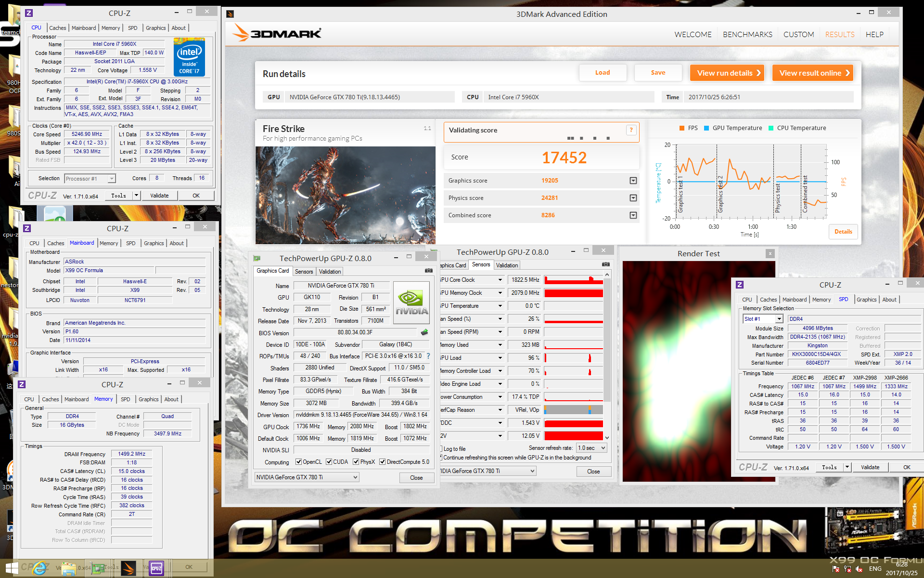Switch to Graphics tab in CPU-Z SPD window
This screenshot has height=578, width=924.
pyautogui.click(x=867, y=300)
